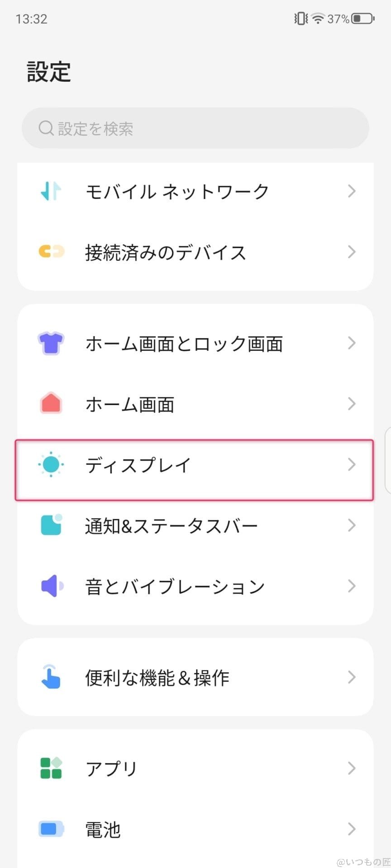
Task: Tap the red house home screen icon
Action: pos(51,404)
